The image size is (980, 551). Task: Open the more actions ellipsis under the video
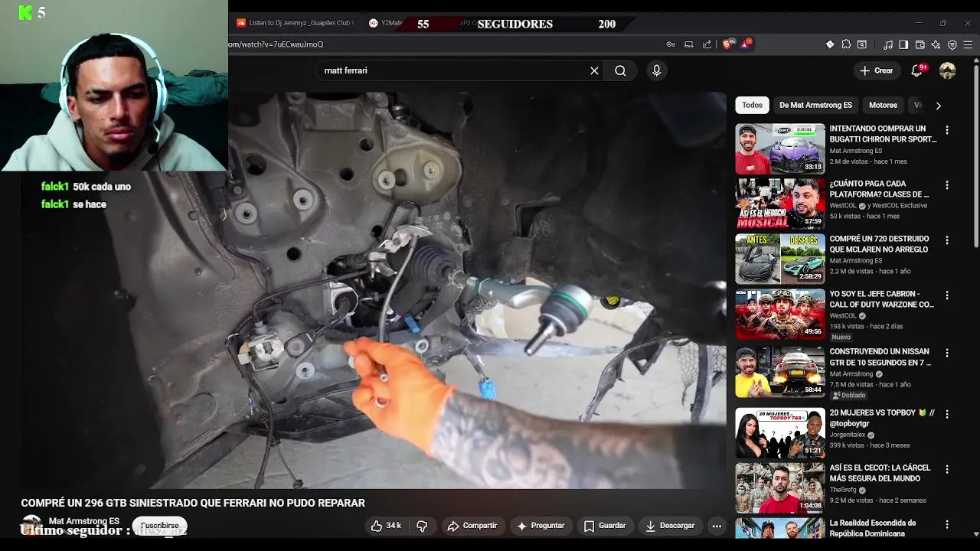point(717,526)
